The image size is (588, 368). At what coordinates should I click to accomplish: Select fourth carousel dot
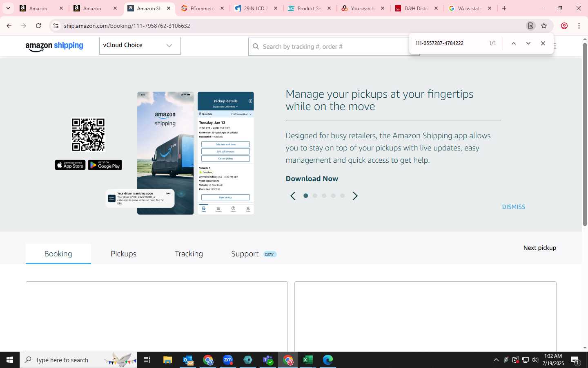click(x=333, y=196)
